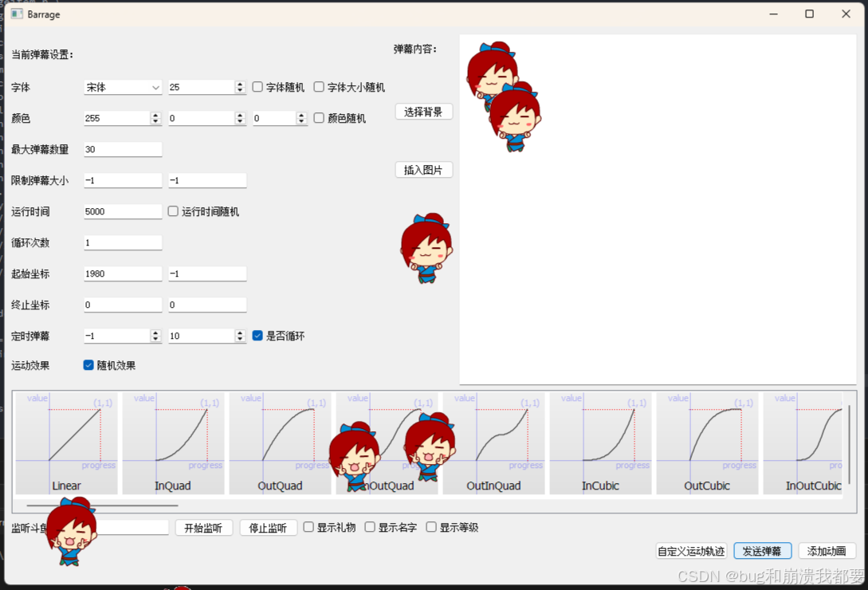The width and height of the screenshot is (868, 590).
Task: Increase 定时弹幕 first value stepper
Action: [155, 333]
